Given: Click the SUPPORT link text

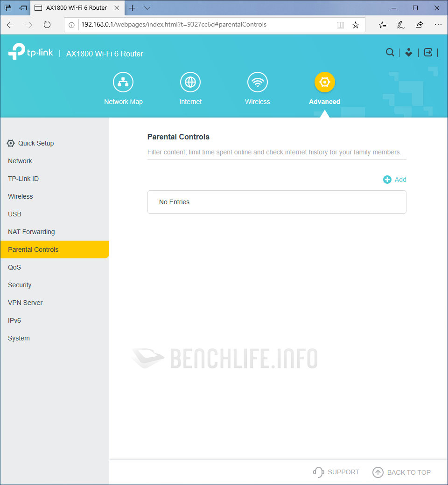Looking at the screenshot, I should [343, 472].
